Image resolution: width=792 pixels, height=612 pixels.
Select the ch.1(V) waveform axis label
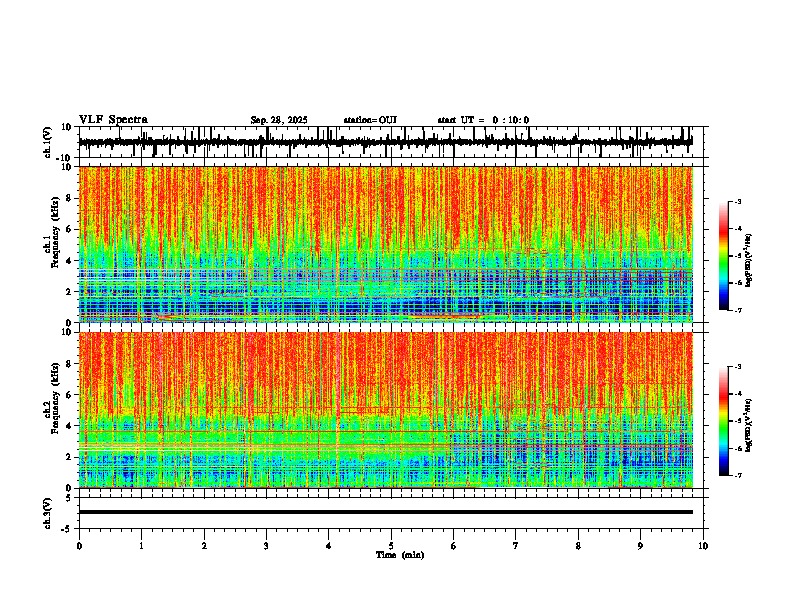pyautogui.click(x=48, y=142)
